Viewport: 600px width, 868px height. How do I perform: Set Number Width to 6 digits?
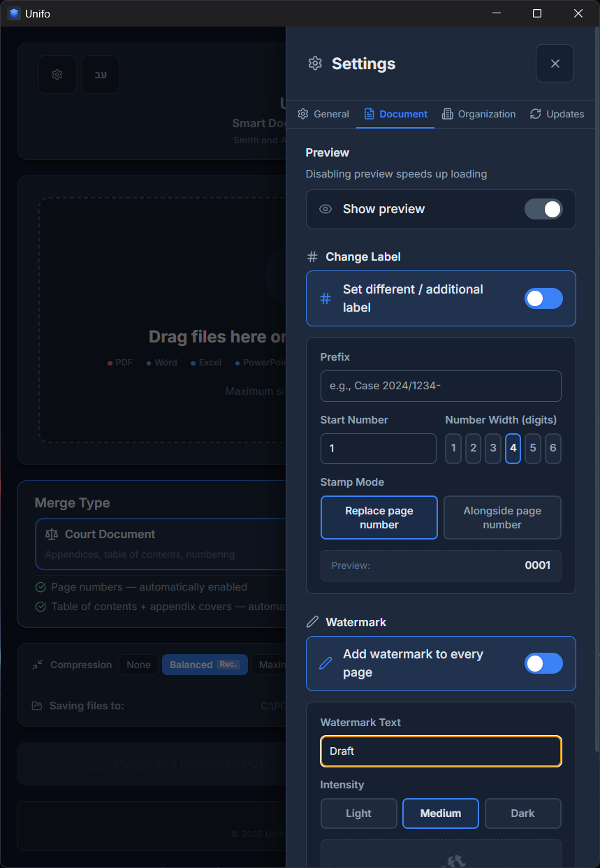pyautogui.click(x=553, y=448)
